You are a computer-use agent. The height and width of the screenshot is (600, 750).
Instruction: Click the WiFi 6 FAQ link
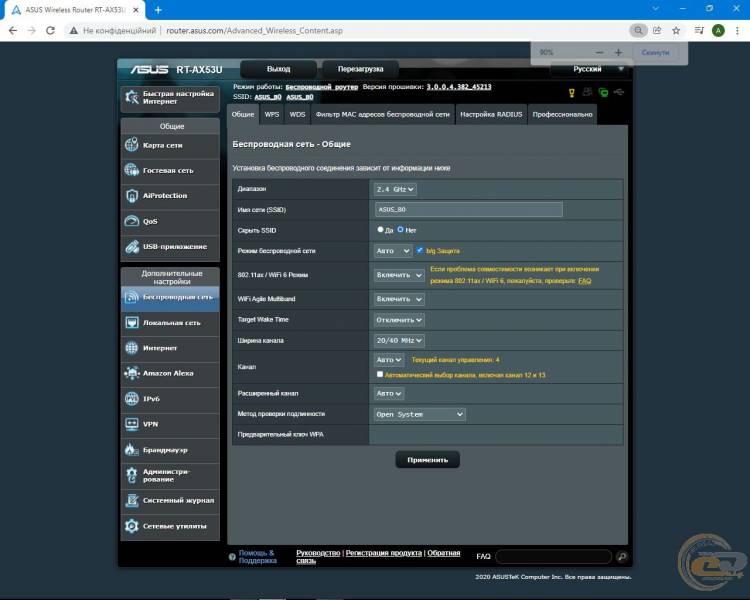tap(585, 281)
